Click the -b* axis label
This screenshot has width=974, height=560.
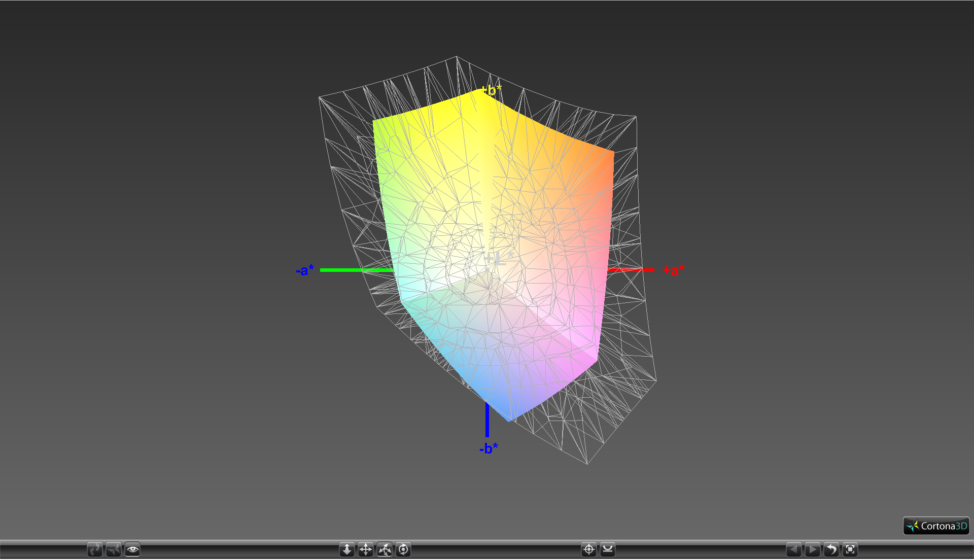tap(489, 448)
